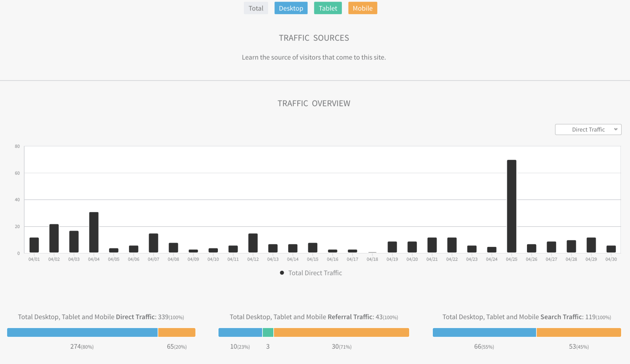Select the 04/12 traffic bar
This screenshot has width=630, height=364.
(253, 243)
